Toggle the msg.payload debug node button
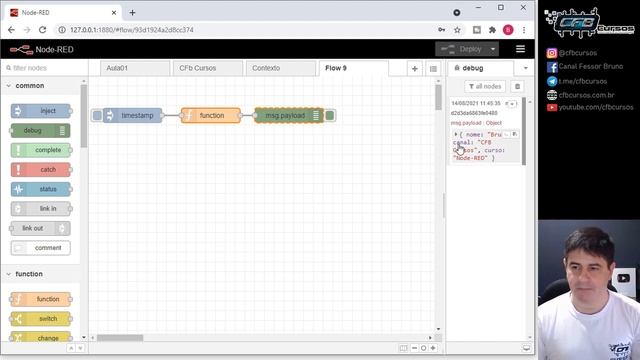Image resolution: width=640 pixels, height=360 pixels. tap(330, 116)
